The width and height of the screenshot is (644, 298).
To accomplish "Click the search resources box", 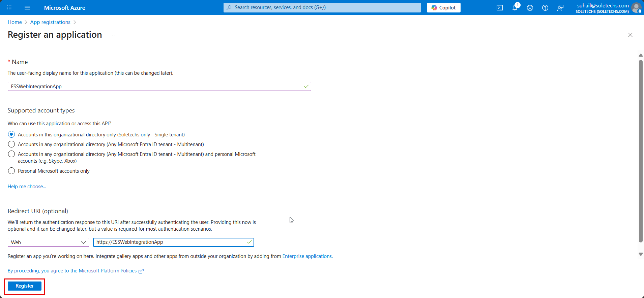I will (x=322, y=7).
